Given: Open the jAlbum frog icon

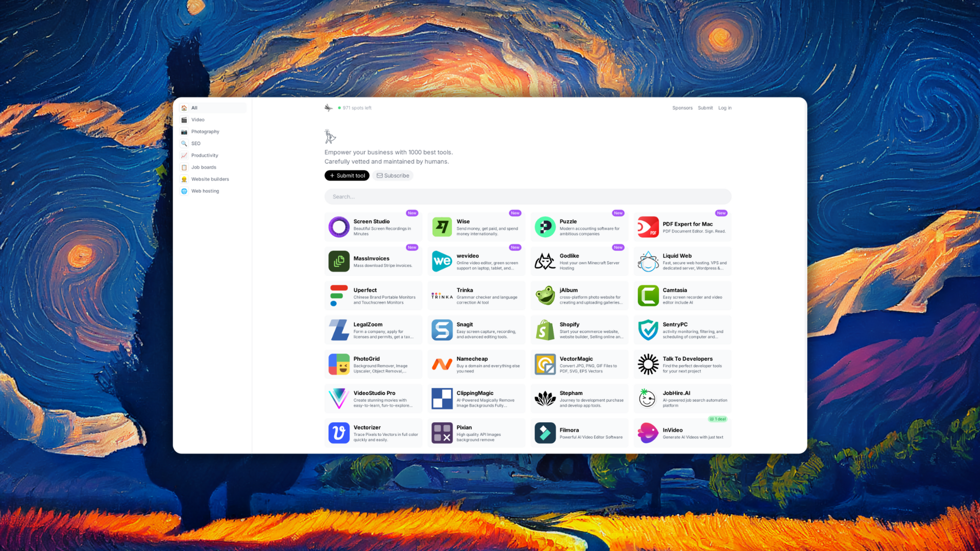Looking at the screenshot, I should (x=545, y=296).
